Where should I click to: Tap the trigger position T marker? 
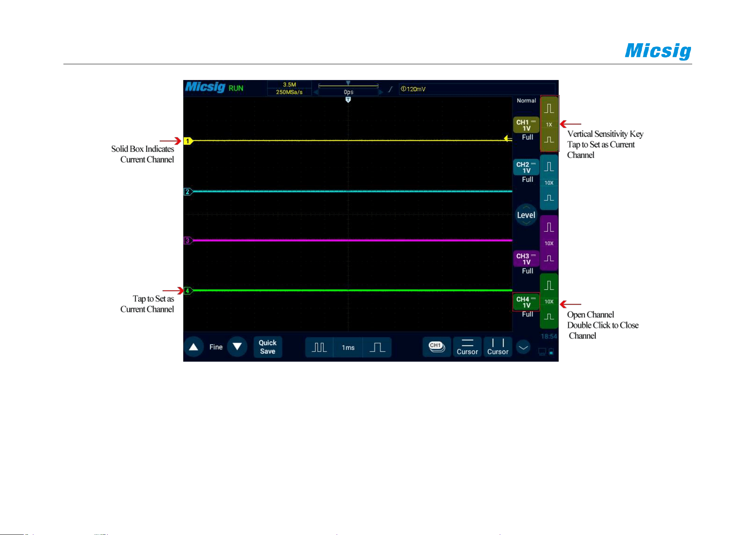click(348, 100)
